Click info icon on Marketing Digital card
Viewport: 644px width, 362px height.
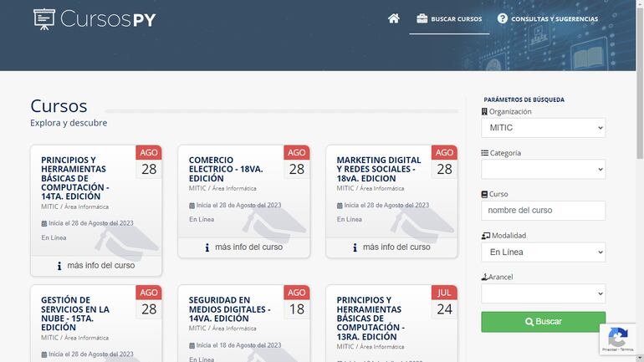[x=355, y=247]
